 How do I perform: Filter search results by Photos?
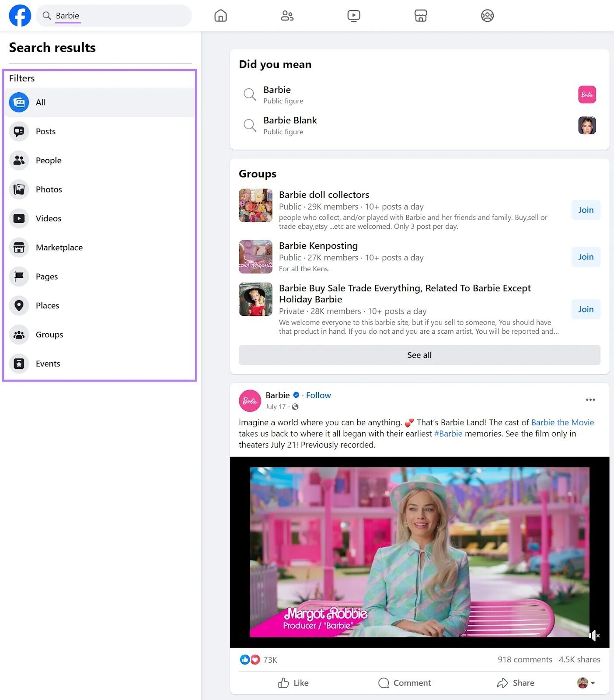(x=49, y=189)
